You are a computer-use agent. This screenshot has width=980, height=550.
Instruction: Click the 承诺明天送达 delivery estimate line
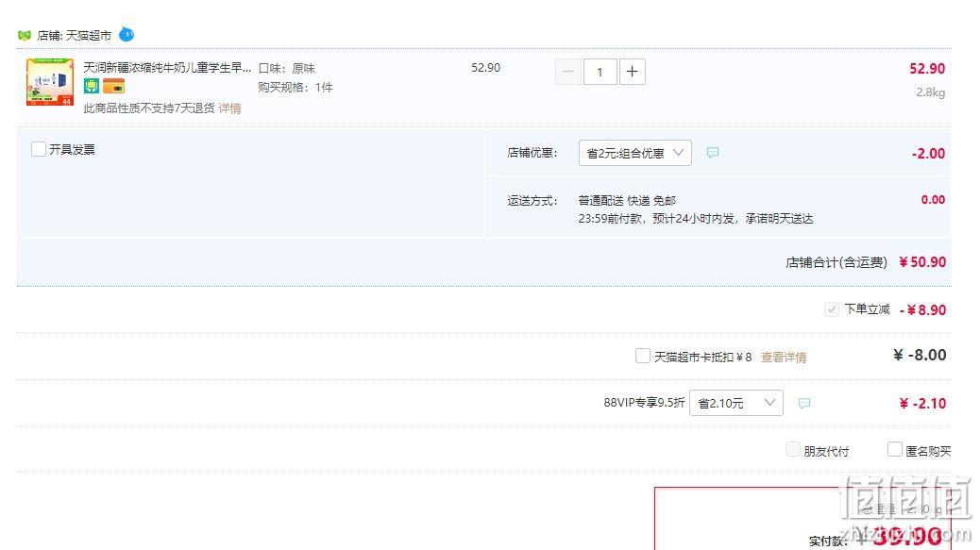[696, 219]
